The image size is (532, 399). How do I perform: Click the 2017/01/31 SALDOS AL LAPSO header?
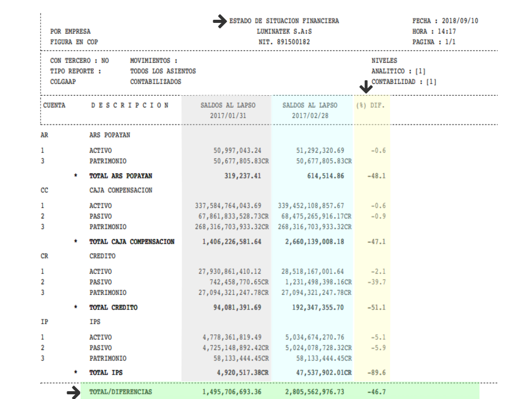[x=228, y=110]
